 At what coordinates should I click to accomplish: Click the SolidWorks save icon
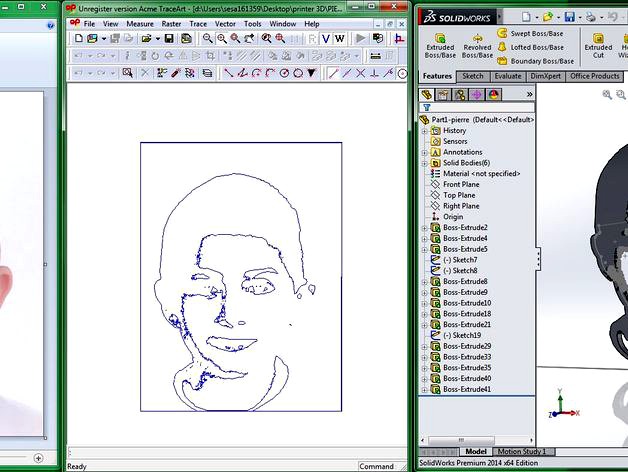click(x=570, y=17)
